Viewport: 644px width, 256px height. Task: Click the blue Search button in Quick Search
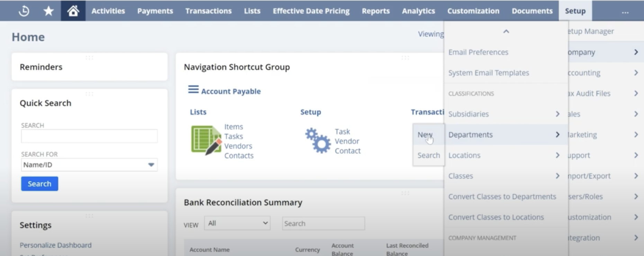click(x=39, y=184)
